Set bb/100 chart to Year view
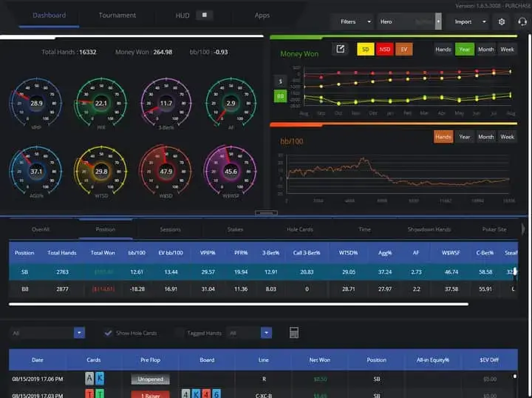This screenshot has width=532, height=398. 465,137
